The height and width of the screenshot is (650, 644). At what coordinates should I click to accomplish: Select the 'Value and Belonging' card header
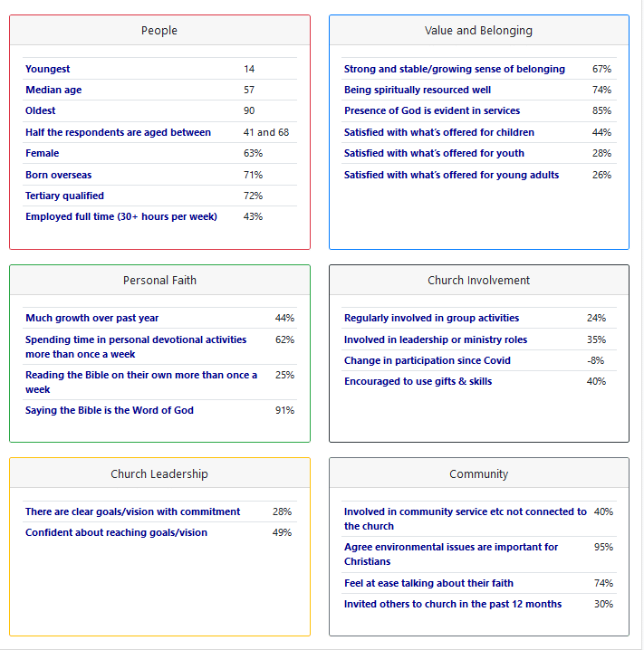[x=478, y=31]
